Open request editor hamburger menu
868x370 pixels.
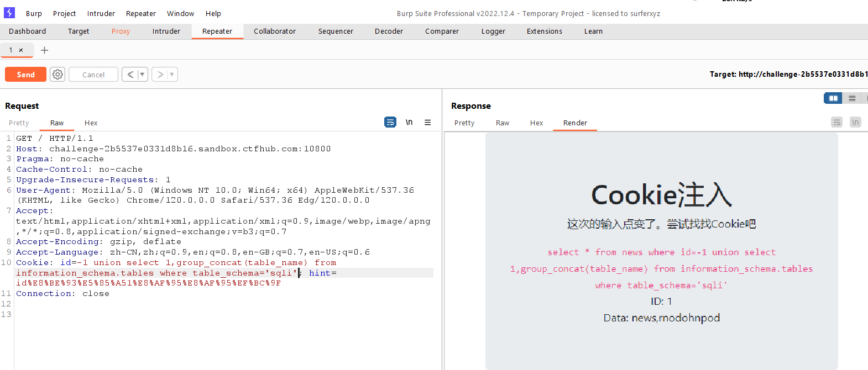tap(427, 122)
